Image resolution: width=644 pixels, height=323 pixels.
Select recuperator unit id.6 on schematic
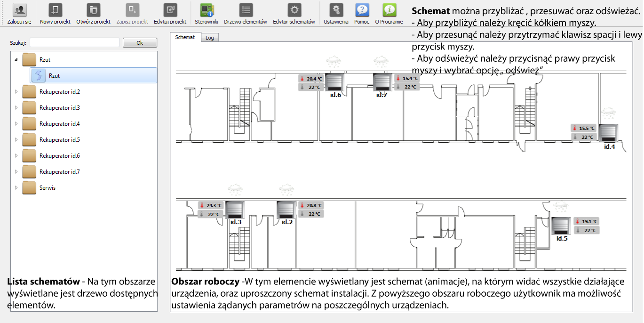(335, 82)
